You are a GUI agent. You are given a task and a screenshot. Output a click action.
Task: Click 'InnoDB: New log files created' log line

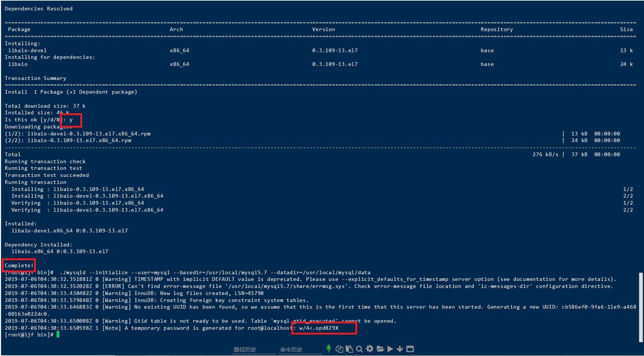(x=134, y=293)
